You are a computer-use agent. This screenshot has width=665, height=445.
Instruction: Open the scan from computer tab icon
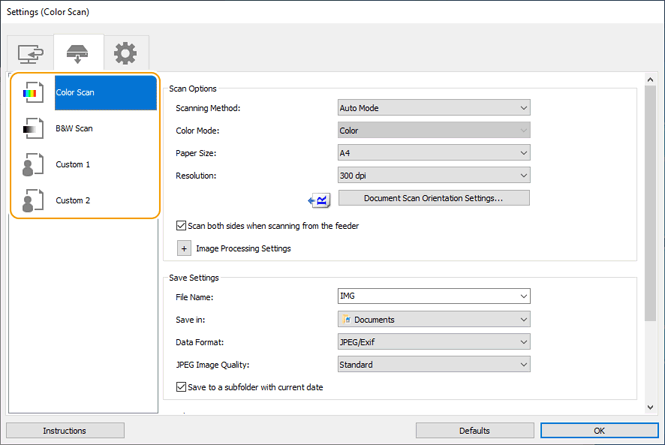point(31,53)
